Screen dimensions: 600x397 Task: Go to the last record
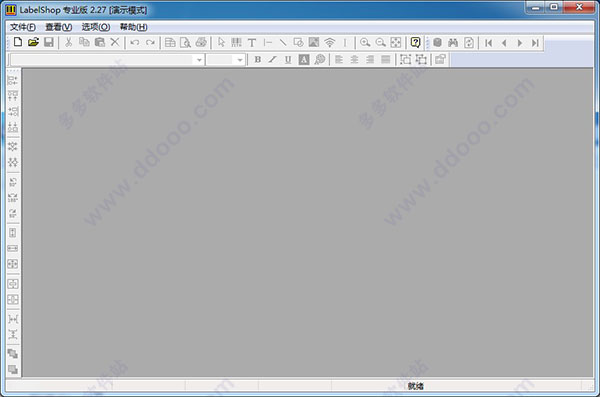(535, 43)
